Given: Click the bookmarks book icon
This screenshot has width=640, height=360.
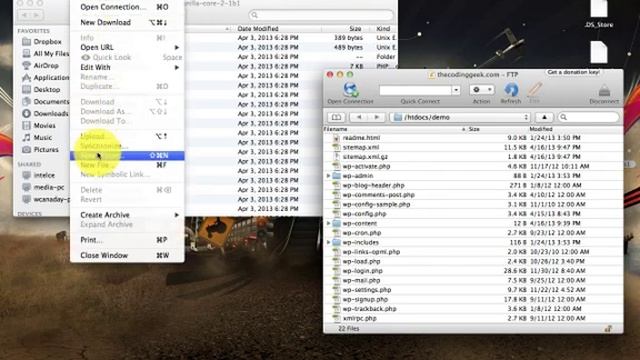Looking at the screenshot, I should tap(336, 118).
